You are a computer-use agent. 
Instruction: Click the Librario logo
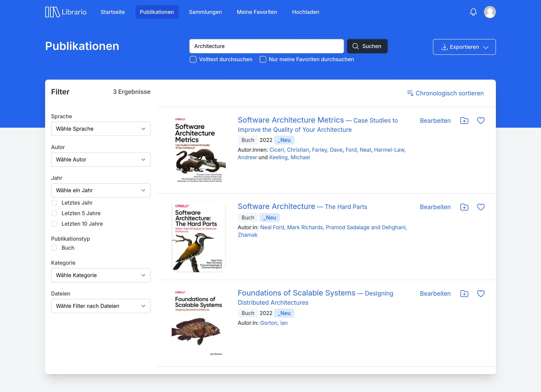[66, 12]
